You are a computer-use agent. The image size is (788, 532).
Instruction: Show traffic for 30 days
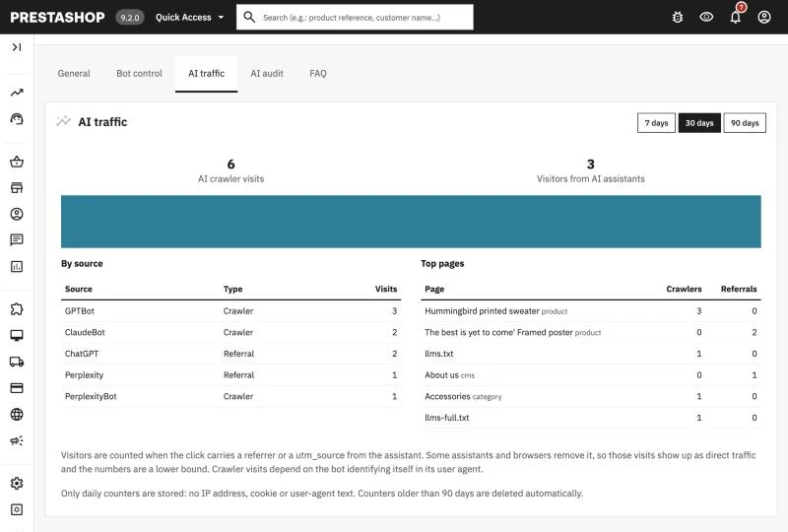(699, 123)
